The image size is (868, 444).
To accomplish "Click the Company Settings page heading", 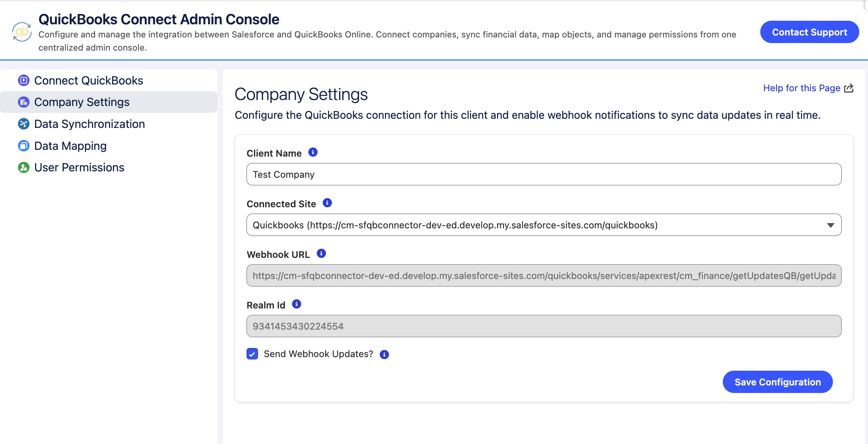I will point(301,94).
